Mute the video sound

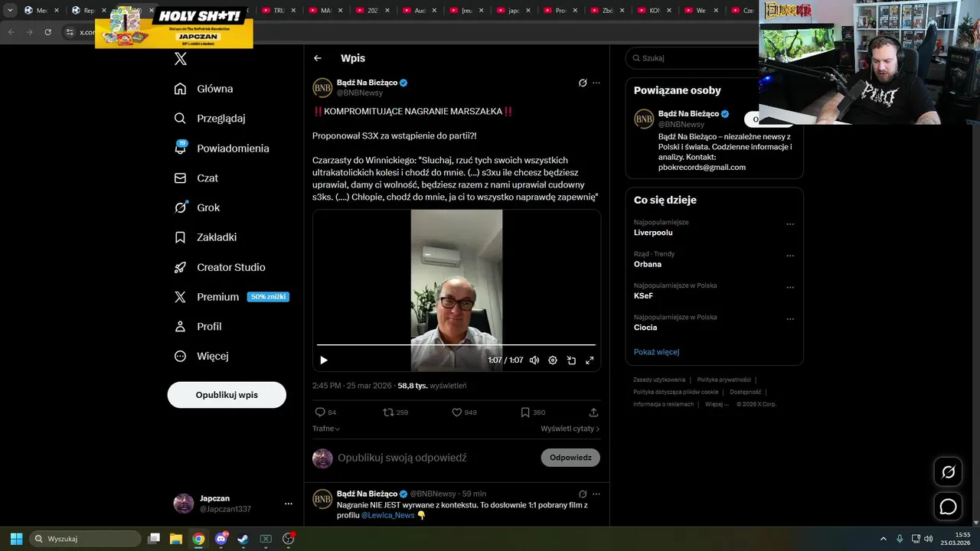click(534, 360)
